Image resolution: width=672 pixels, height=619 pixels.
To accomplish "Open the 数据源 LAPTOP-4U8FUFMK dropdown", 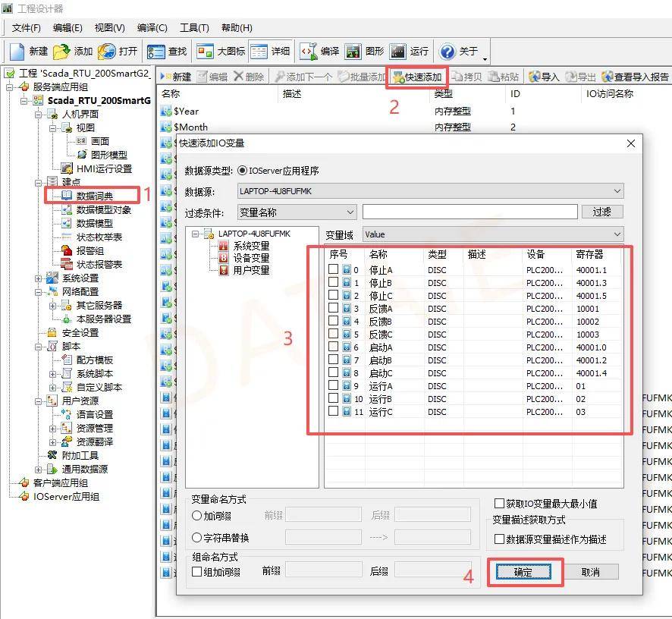I will point(430,191).
